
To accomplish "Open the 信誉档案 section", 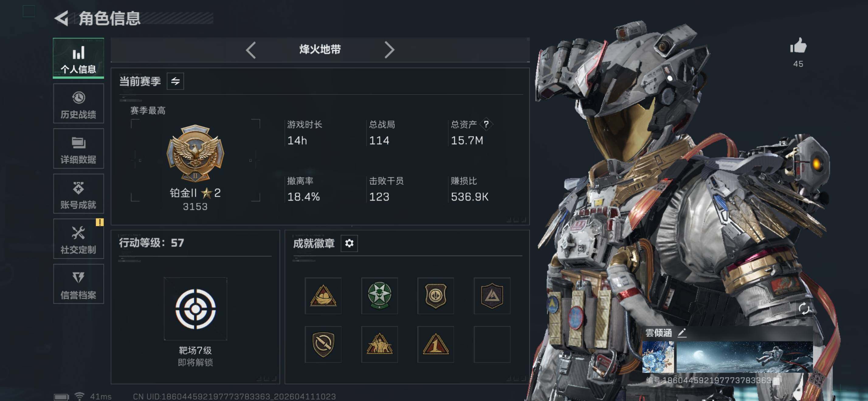I will click(x=78, y=284).
